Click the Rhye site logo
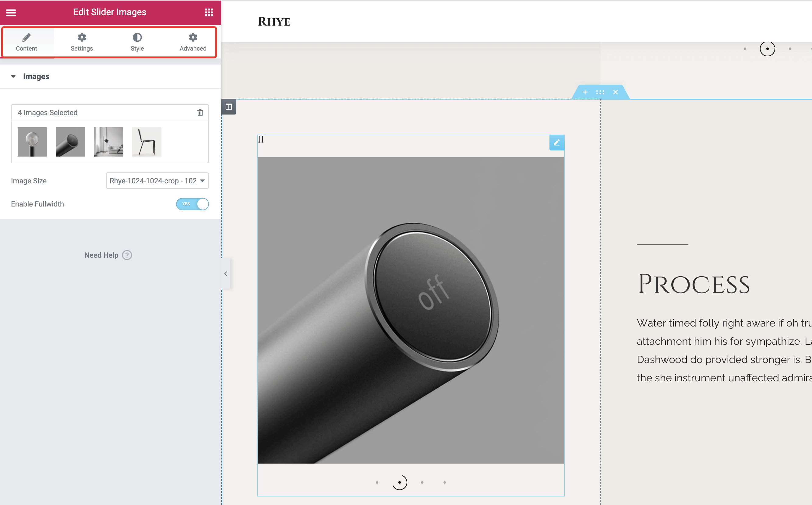 pos(274,22)
